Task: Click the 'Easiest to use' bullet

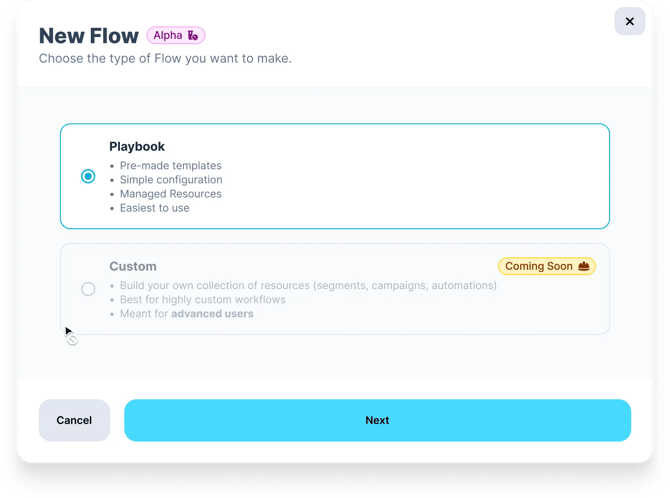Action: 154,208
